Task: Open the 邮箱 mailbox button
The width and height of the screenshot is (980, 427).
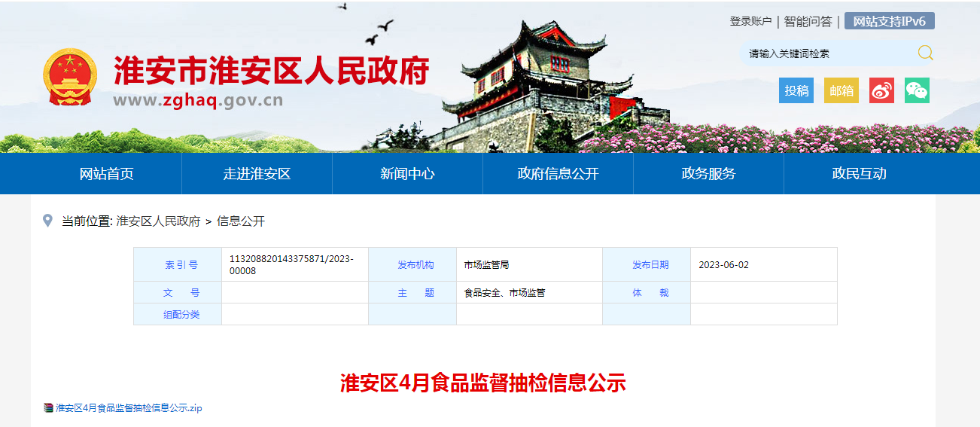Action: click(x=842, y=90)
